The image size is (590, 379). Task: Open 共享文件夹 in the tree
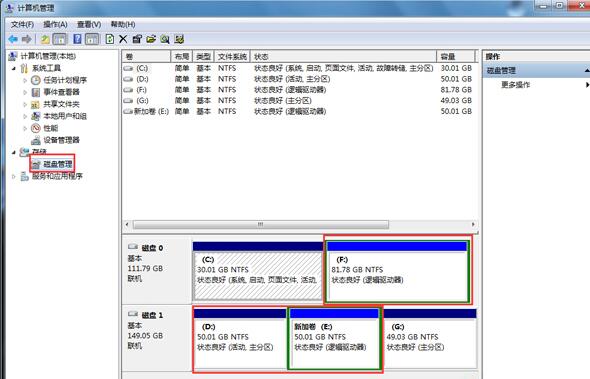pos(61,104)
